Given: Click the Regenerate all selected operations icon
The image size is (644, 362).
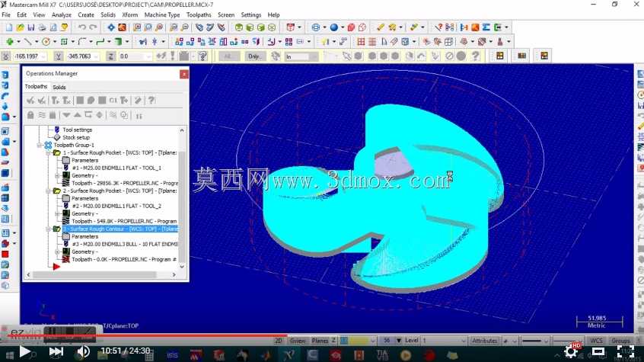Looking at the screenshot, I should point(55,101).
